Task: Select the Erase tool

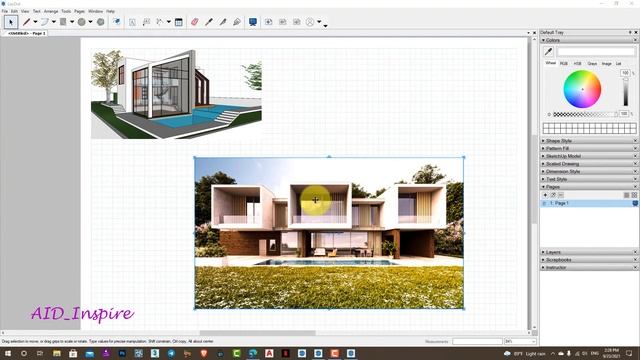Action: point(195,22)
